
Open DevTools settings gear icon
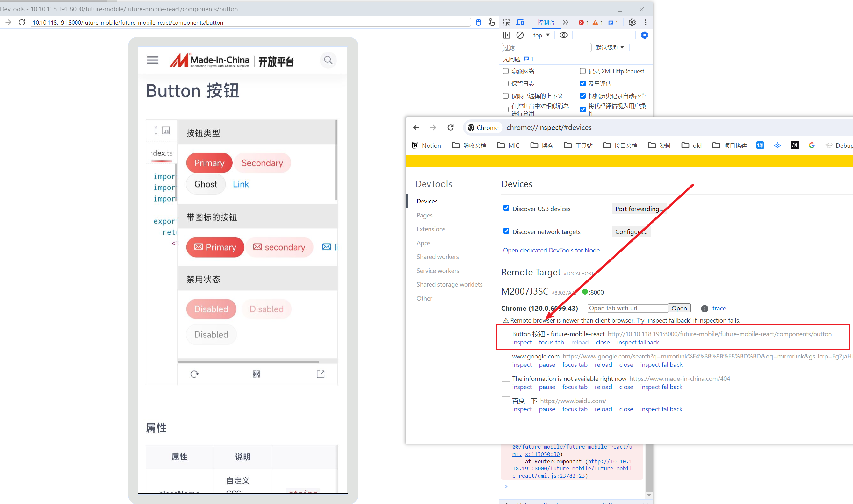[x=632, y=22]
